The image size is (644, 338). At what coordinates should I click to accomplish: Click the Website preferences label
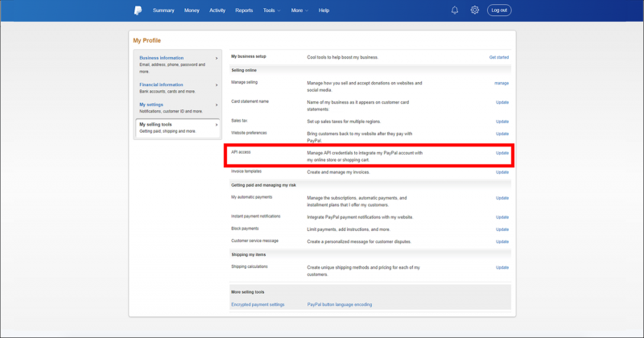pos(249,133)
